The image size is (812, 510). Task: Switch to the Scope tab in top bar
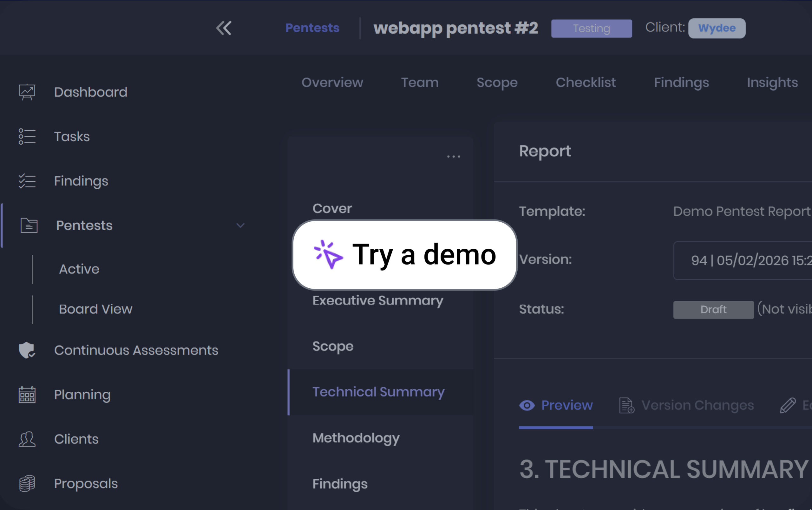pyautogui.click(x=497, y=83)
